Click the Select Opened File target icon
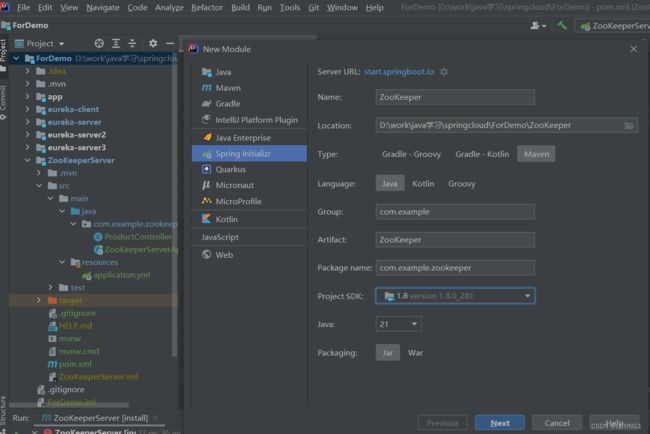Screen dimensions: 650x434 [x=99, y=43]
